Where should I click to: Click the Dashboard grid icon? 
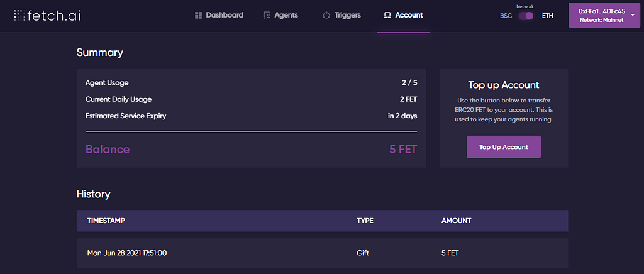pyautogui.click(x=198, y=15)
